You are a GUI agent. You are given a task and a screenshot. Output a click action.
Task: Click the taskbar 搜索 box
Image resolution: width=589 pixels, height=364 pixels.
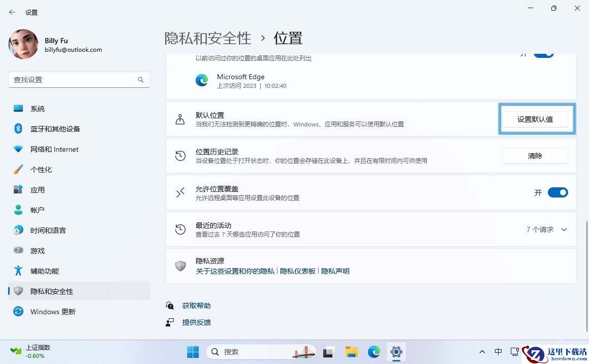(x=261, y=352)
